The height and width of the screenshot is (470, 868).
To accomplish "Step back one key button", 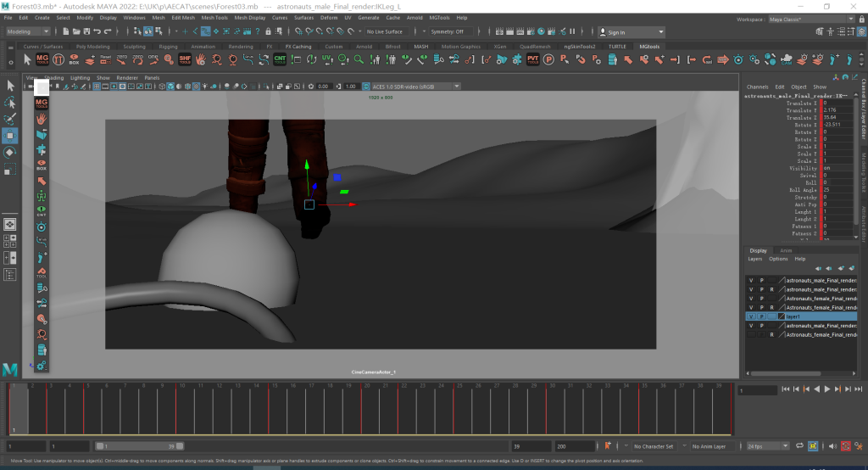I will pyautogui.click(x=807, y=389).
